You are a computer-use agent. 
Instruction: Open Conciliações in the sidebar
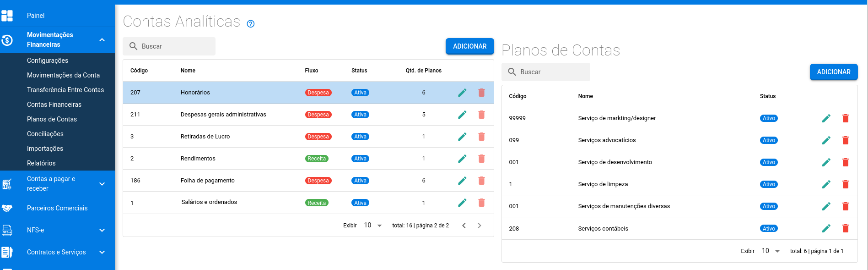coord(45,134)
